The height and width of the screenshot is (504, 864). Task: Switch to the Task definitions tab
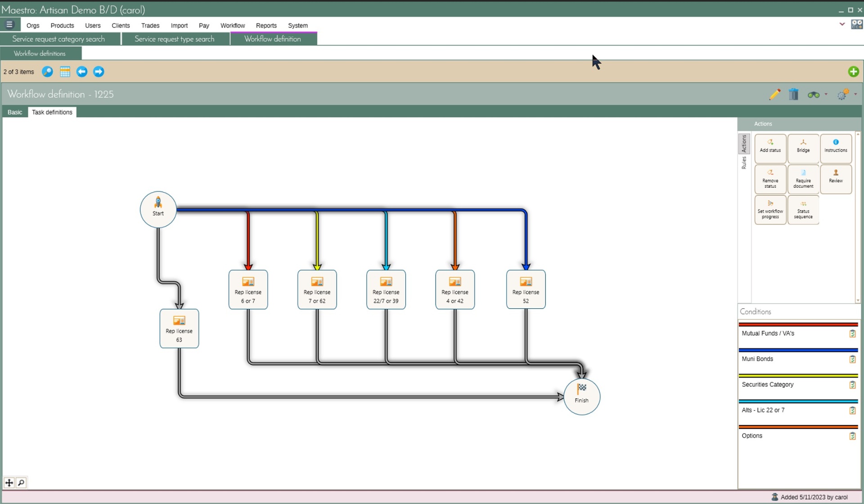[52, 112]
